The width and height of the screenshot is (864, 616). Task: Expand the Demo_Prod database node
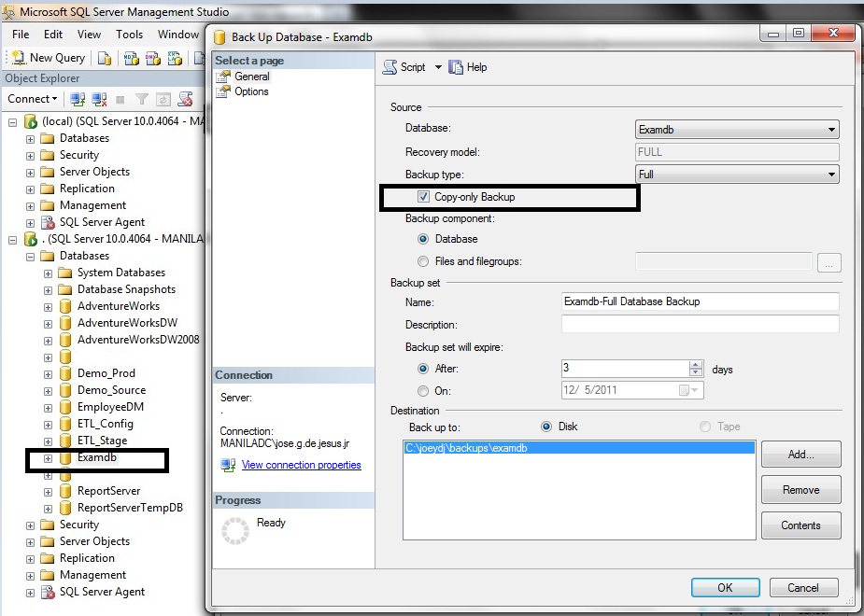(x=48, y=374)
